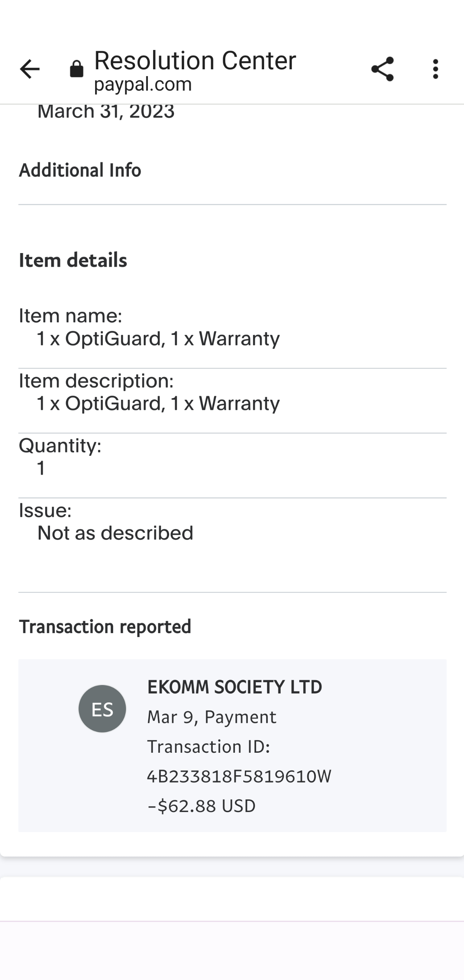Tap the lock icon for site security
Screen dimensions: 464x980
coord(77,69)
